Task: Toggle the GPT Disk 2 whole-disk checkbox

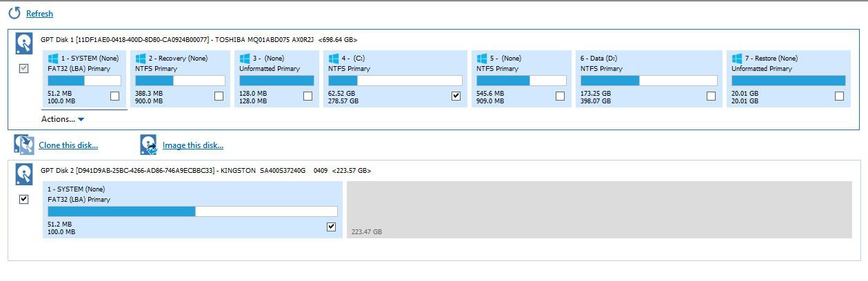Action: pos(24,199)
